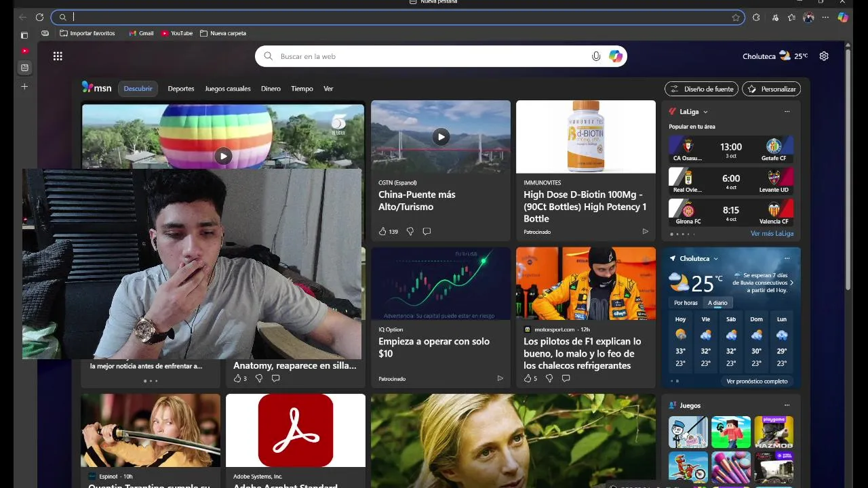
Task: Open Empieza a operar con solo $10 headline
Action: point(434,348)
